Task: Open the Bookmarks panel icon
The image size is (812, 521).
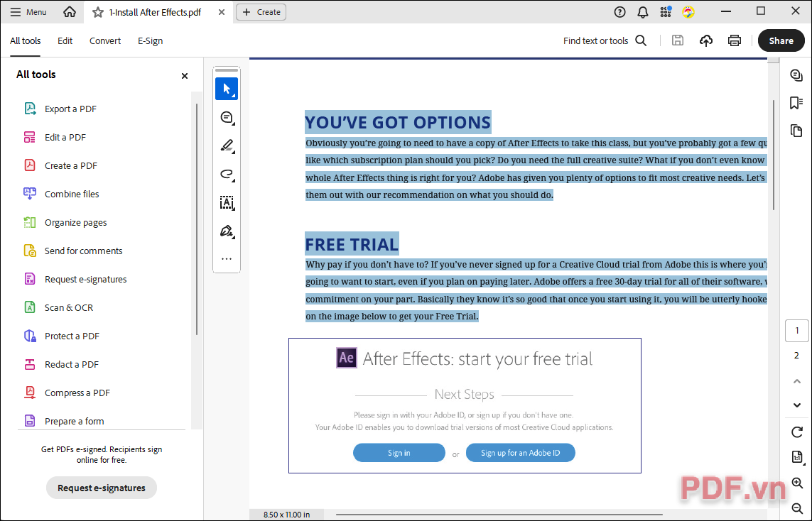Action: (x=796, y=103)
